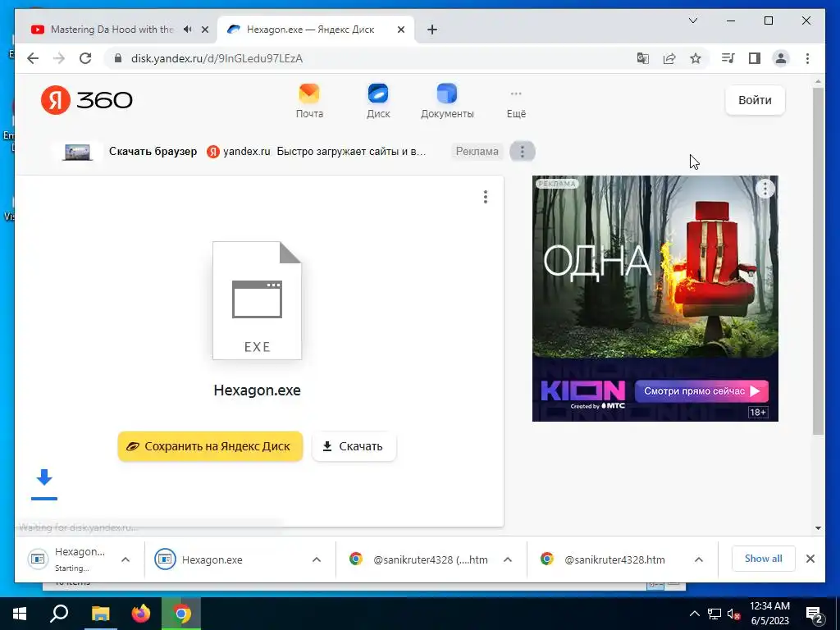Open File Explorer from the taskbar

pyautogui.click(x=100, y=614)
